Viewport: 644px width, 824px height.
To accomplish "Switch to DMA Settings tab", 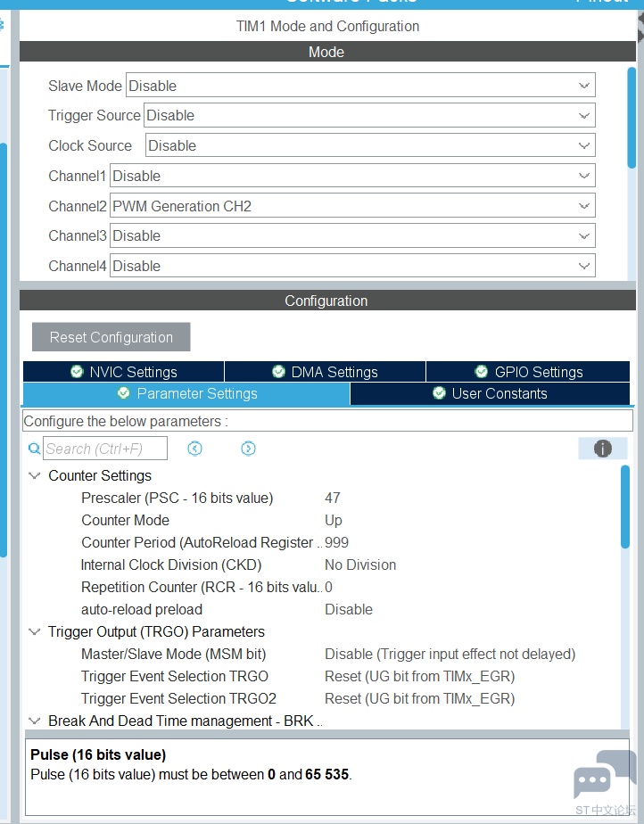I will (325, 372).
